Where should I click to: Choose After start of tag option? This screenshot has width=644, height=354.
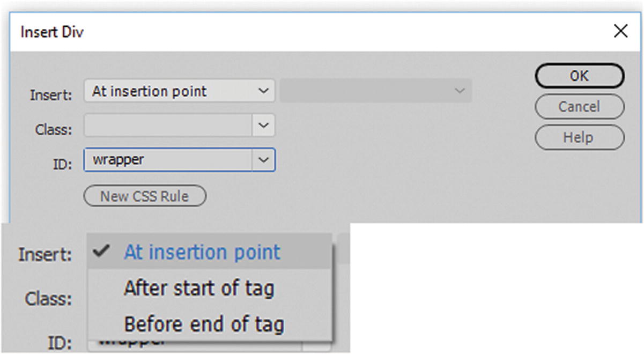(x=199, y=288)
